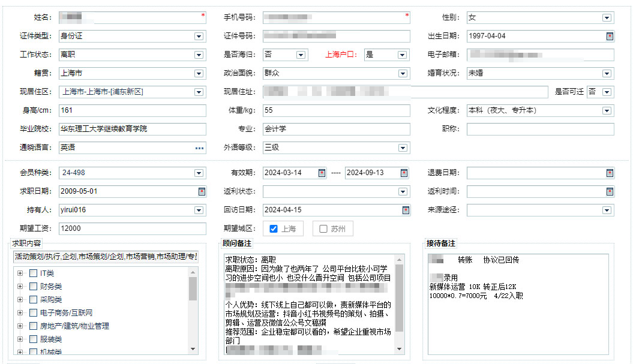
Task: Focus the 电子邮箱 input field
Action: tap(540, 55)
